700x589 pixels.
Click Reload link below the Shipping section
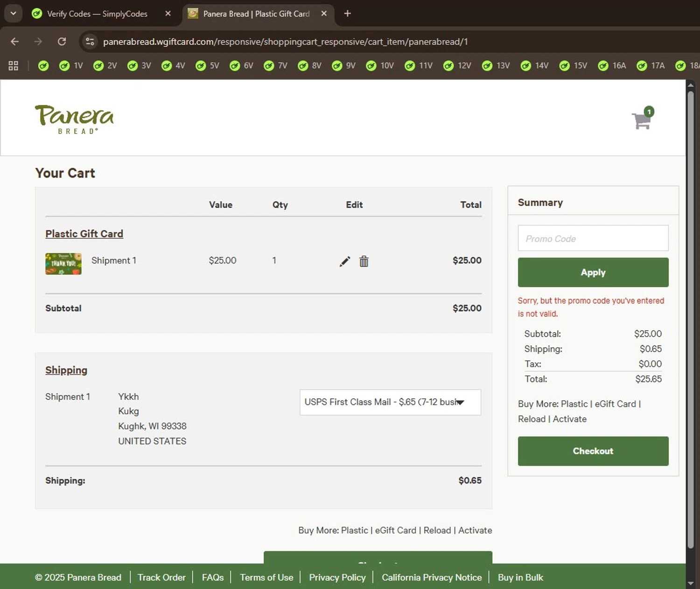pyautogui.click(x=437, y=530)
